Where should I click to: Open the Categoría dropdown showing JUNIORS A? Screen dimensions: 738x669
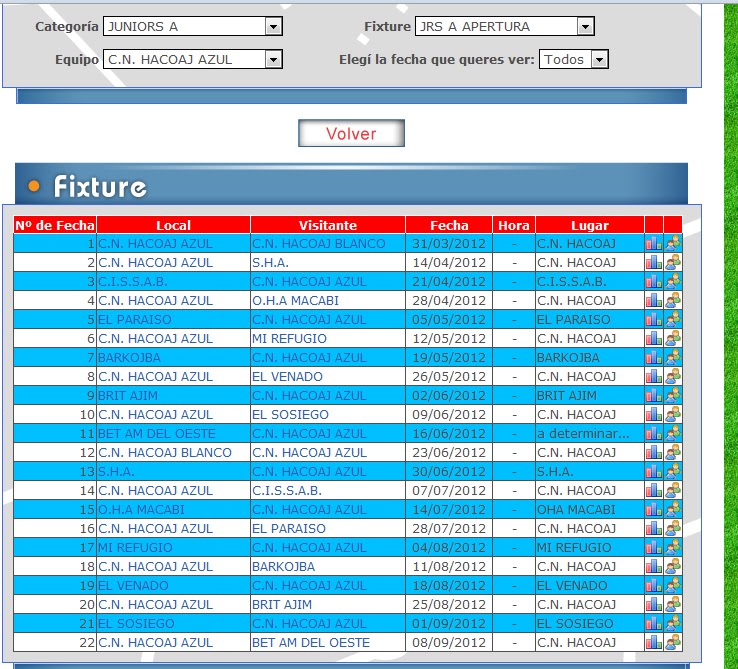[193, 26]
